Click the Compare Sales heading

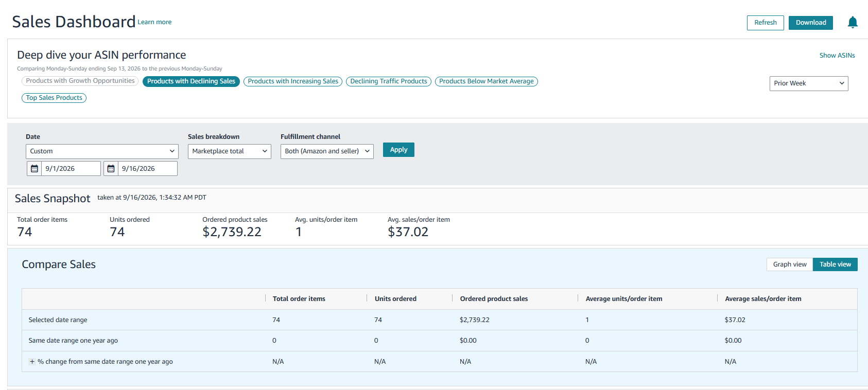point(59,264)
